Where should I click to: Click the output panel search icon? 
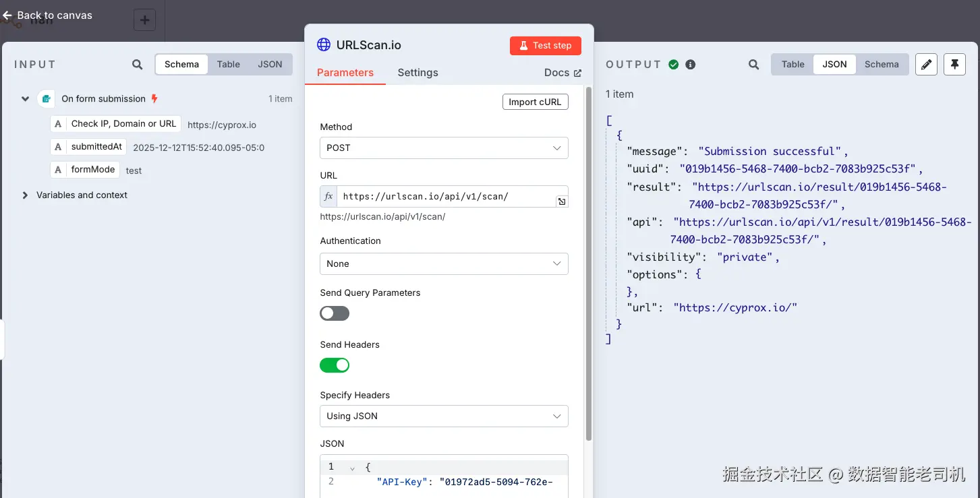click(x=754, y=65)
